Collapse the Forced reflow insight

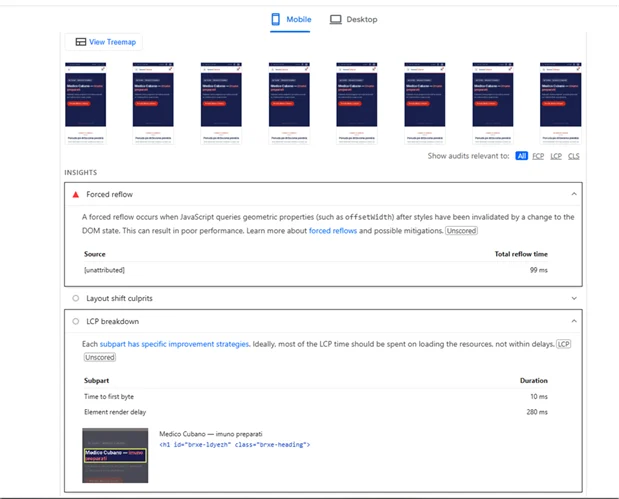tap(574, 194)
